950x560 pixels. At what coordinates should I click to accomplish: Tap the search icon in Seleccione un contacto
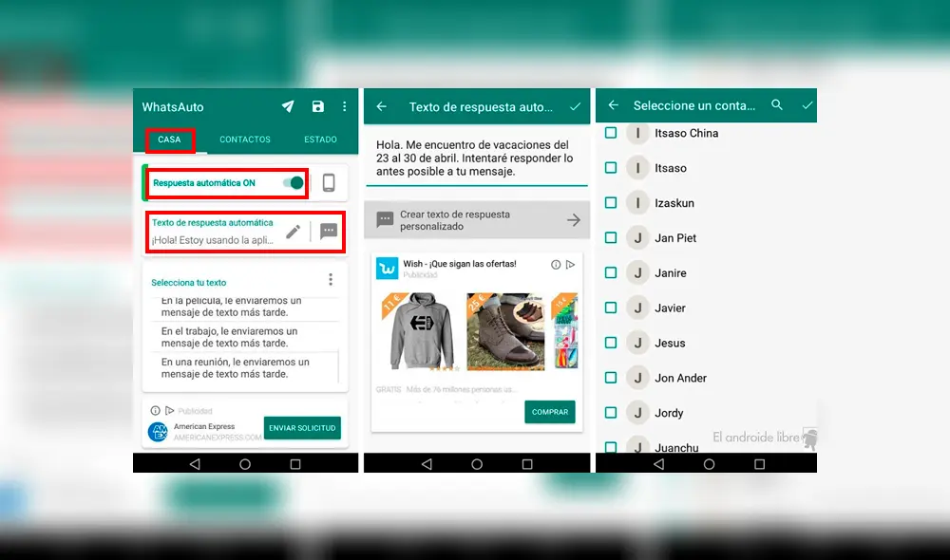777,105
